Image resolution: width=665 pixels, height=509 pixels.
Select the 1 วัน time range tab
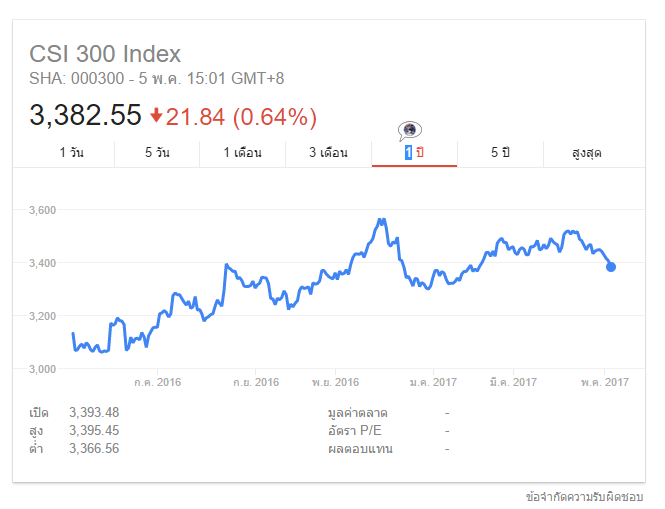click(71, 153)
